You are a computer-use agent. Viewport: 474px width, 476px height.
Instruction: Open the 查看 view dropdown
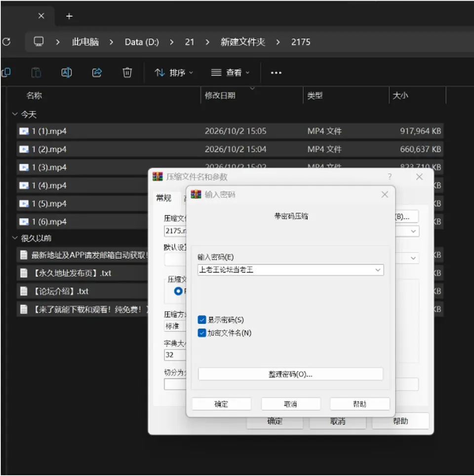pyautogui.click(x=230, y=73)
